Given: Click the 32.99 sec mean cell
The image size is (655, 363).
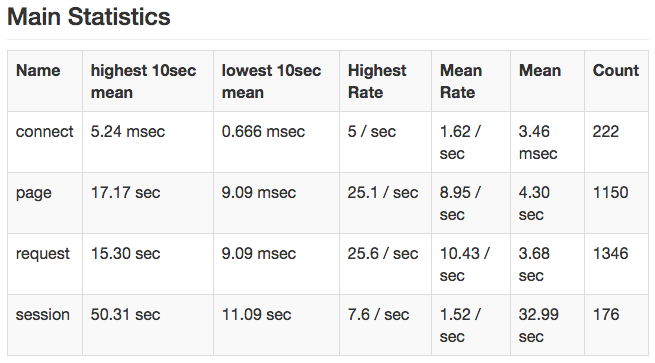Looking at the screenshot, I should tap(538, 325).
